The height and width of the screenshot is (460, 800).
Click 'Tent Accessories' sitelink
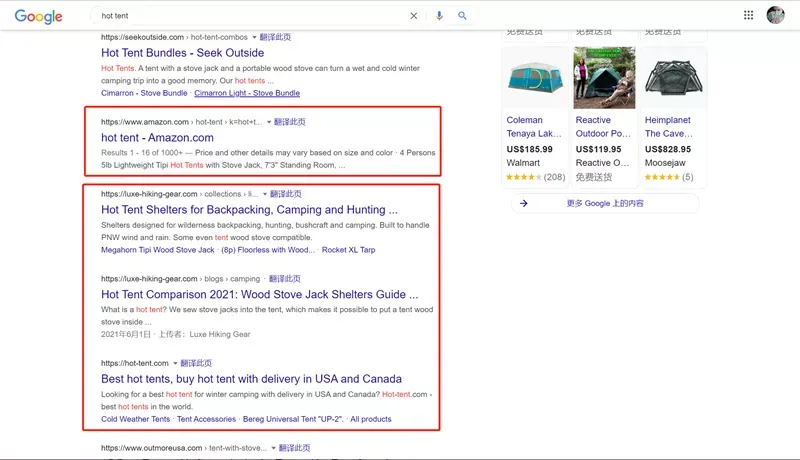(206, 419)
